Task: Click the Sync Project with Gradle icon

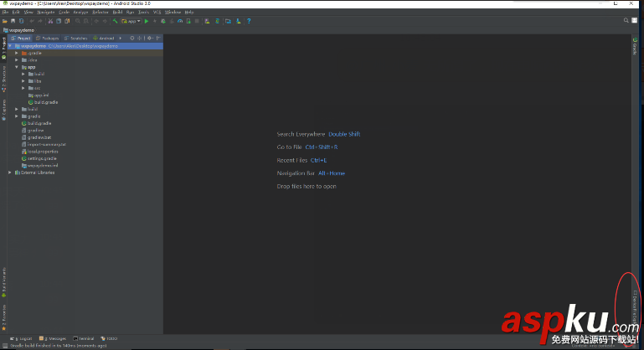Action: tap(217, 21)
